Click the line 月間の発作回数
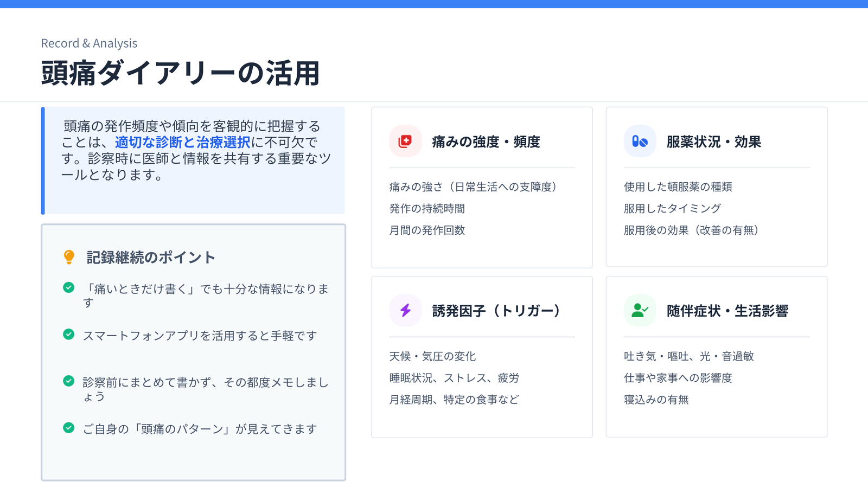 [x=427, y=230]
